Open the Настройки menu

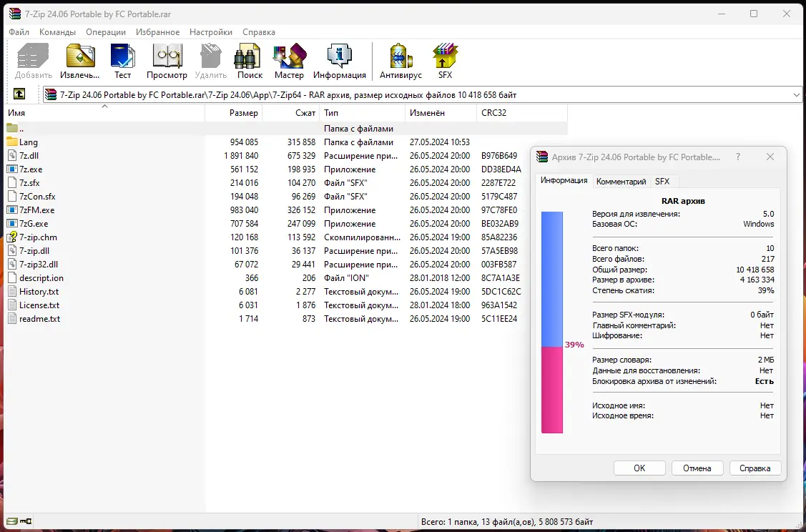tap(211, 31)
